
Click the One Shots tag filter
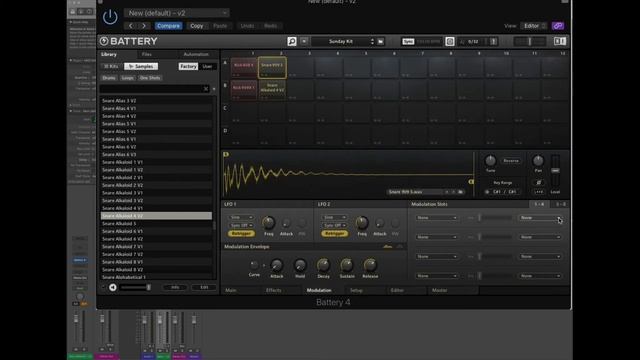coord(150,78)
